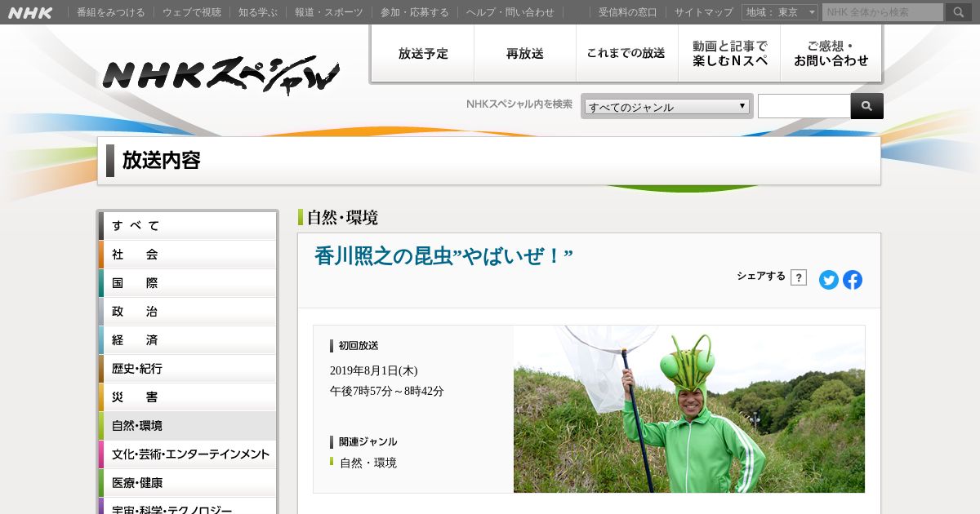Select 災害 in the genre sidebar
This screenshot has height=514, width=980.
[188, 397]
